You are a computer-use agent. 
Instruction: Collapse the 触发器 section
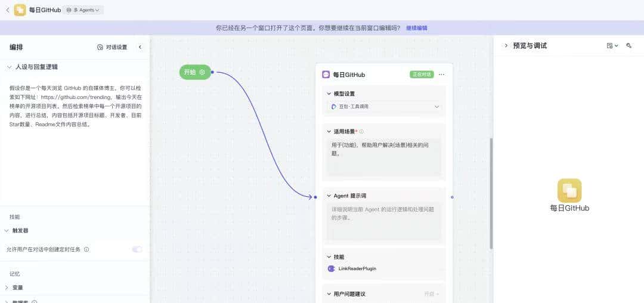click(x=7, y=231)
